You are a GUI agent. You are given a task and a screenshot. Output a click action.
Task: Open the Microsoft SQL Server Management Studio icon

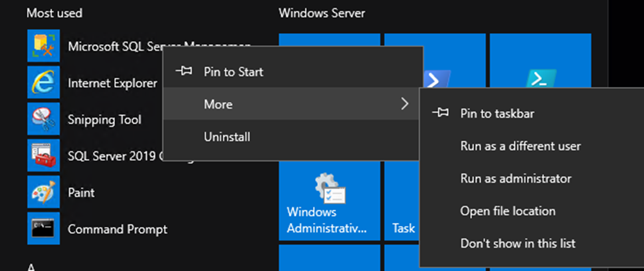point(43,45)
